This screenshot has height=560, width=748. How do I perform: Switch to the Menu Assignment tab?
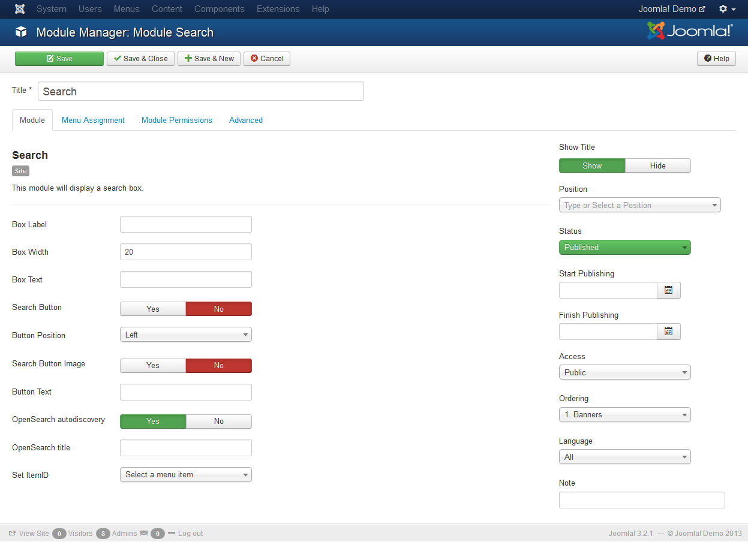click(93, 120)
